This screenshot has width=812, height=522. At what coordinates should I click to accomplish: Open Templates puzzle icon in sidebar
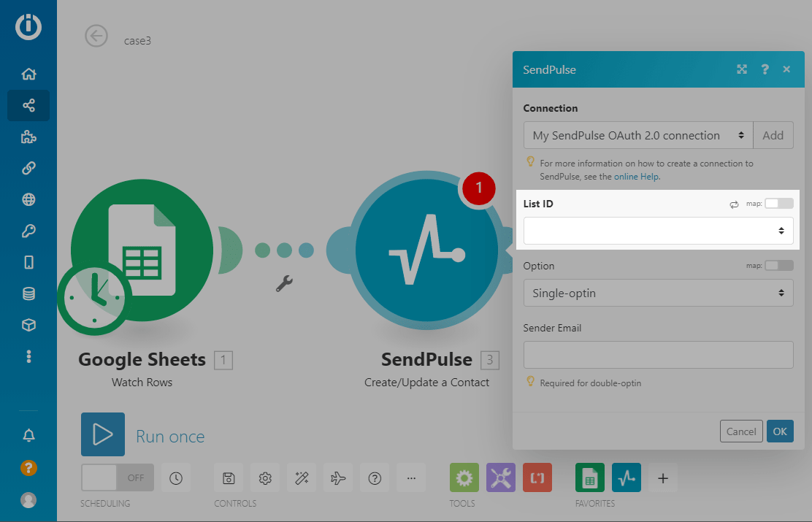click(x=28, y=137)
